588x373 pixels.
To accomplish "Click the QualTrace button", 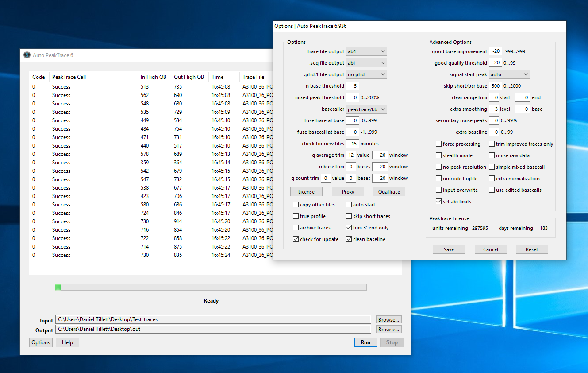I will pos(389,192).
